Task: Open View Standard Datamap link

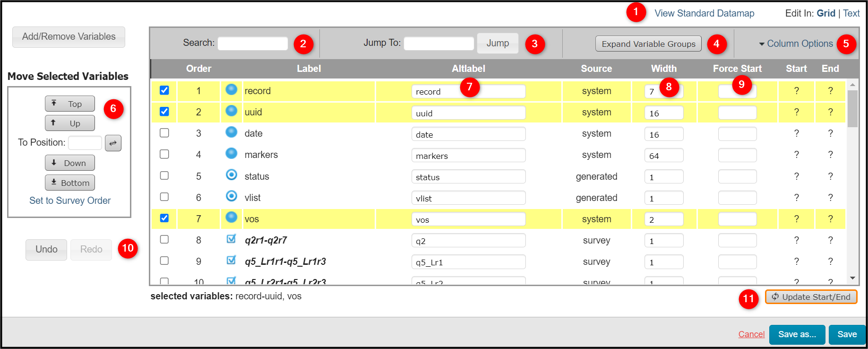Action: point(705,13)
